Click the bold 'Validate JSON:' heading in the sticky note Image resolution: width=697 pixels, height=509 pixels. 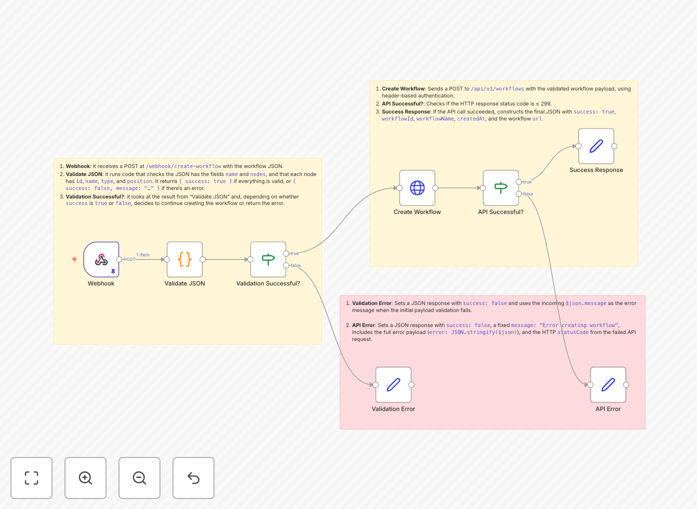click(84, 174)
